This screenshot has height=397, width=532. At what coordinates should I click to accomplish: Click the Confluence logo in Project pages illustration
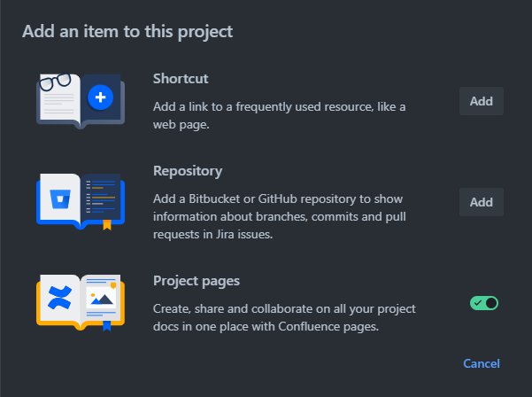point(59,298)
